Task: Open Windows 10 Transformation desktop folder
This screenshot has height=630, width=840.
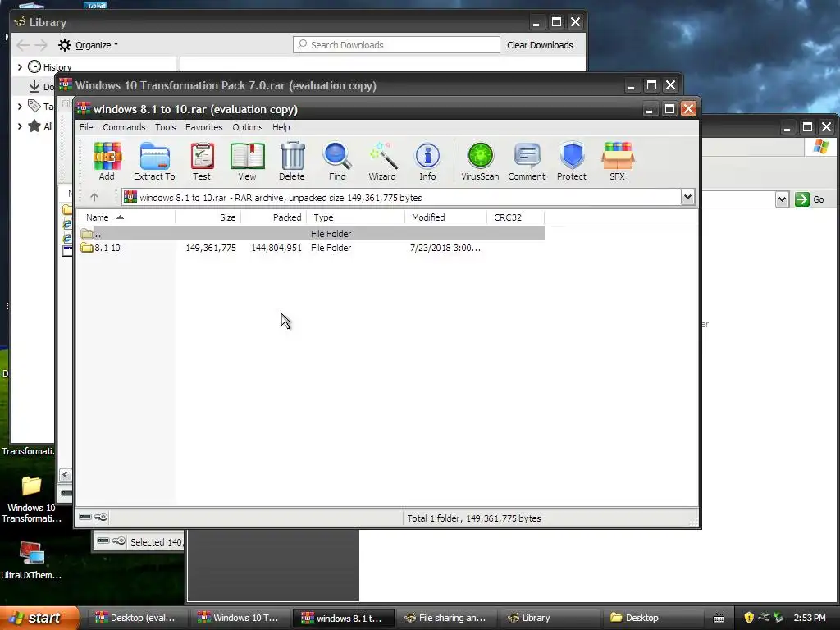Action: tap(31, 498)
